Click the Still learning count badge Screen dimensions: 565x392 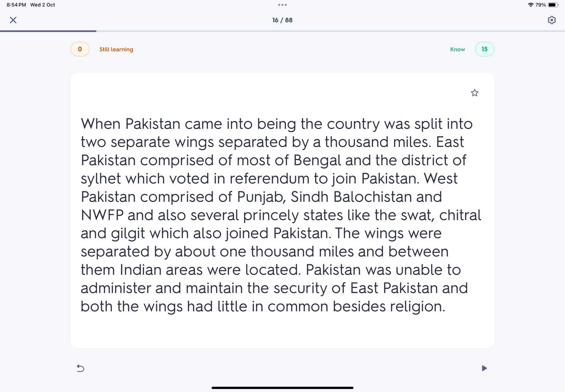80,49
